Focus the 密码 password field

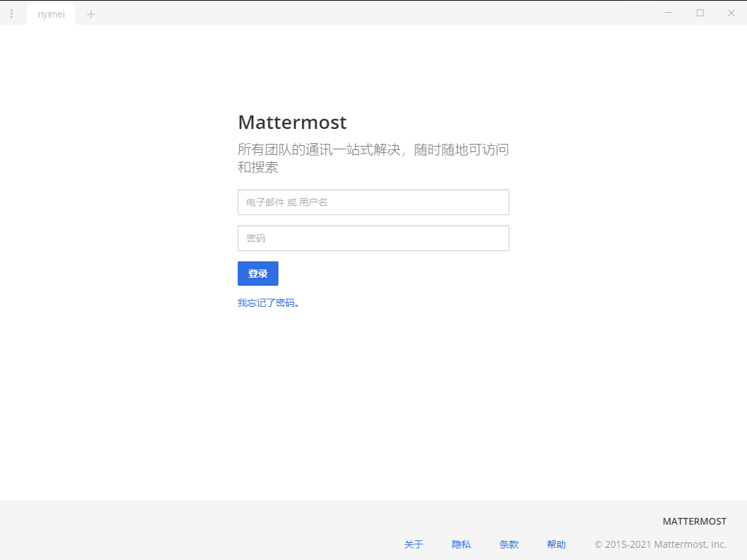(x=373, y=238)
